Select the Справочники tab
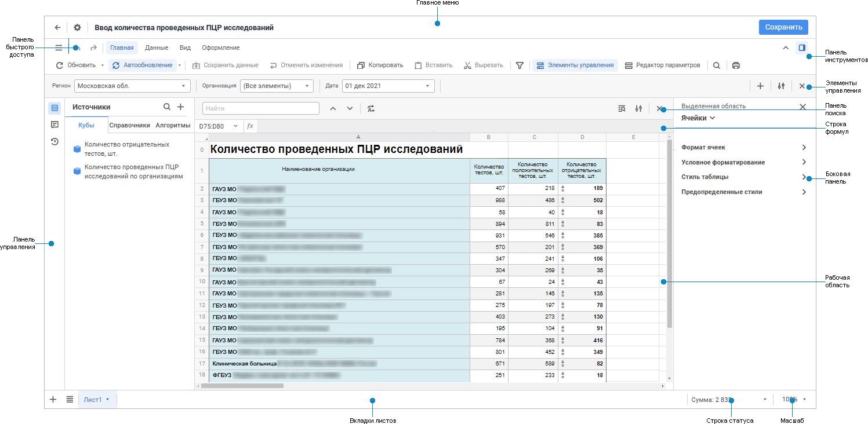 pyautogui.click(x=130, y=125)
